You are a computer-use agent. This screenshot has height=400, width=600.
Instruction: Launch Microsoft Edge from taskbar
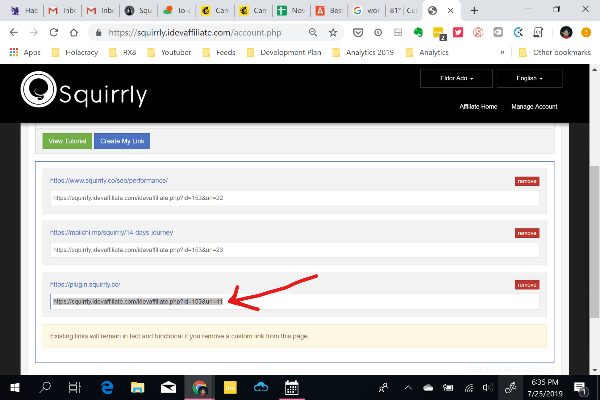click(x=107, y=388)
